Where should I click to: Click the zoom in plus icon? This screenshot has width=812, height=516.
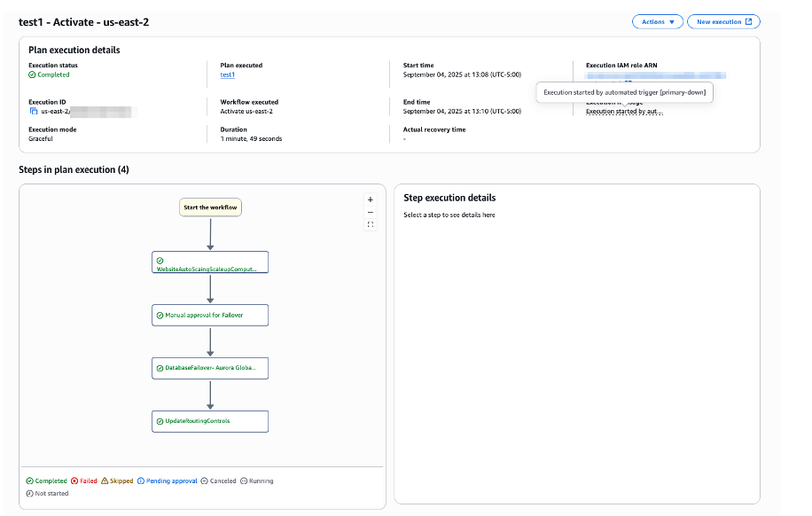pyautogui.click(x=371, y=199)
